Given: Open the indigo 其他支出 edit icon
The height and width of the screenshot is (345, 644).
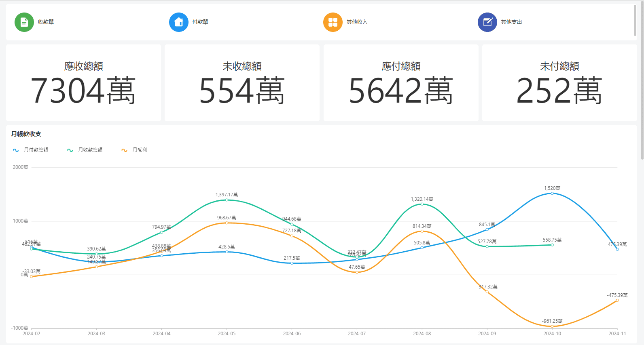Looking at the screenshot, I should [x=487, y=22].
